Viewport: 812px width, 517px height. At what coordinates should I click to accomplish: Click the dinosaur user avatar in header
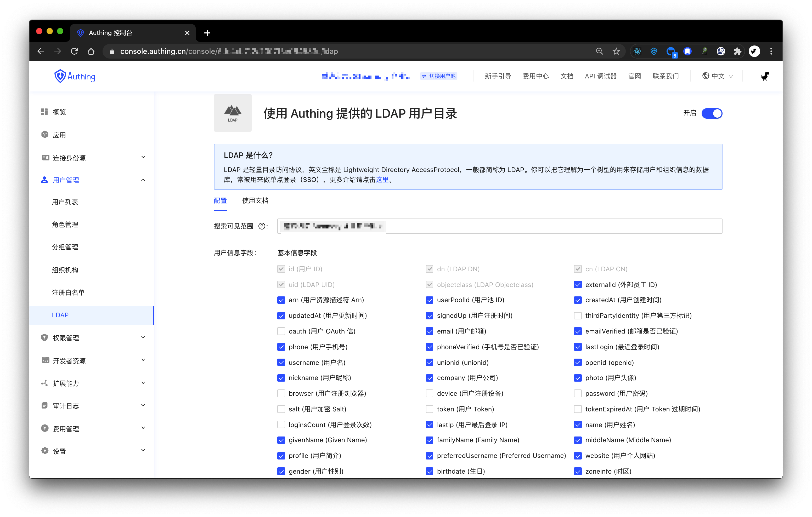click(x=765, y=76)
